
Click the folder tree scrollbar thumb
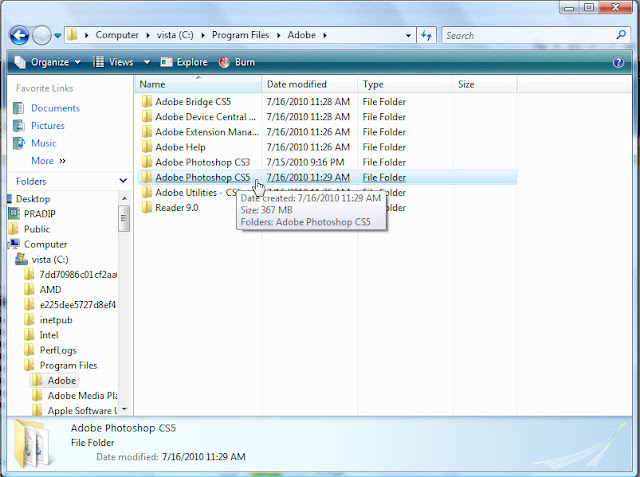pyautogui.click(x=124, y=218)
